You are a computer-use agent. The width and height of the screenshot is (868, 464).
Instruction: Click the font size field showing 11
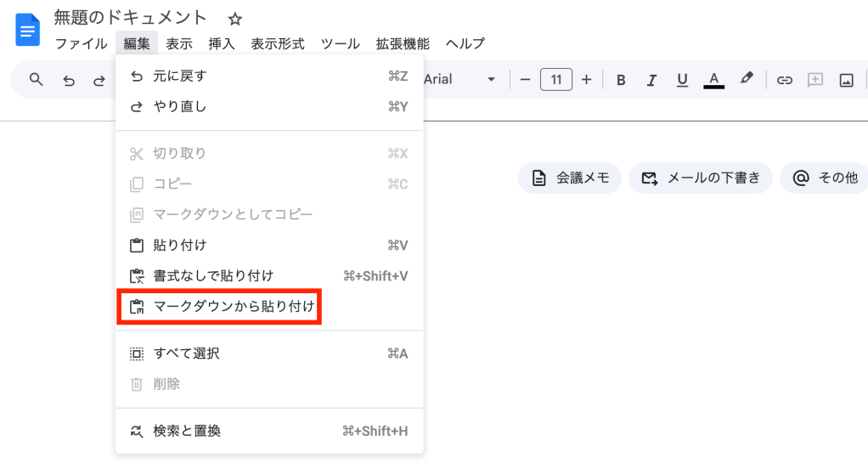pyautogui.click(x=555, y=80)
